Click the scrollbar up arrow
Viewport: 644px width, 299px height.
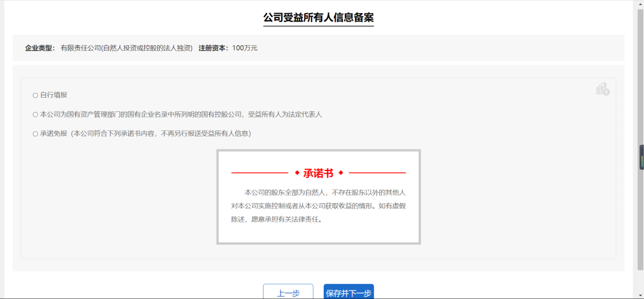(x=639, y=4)
